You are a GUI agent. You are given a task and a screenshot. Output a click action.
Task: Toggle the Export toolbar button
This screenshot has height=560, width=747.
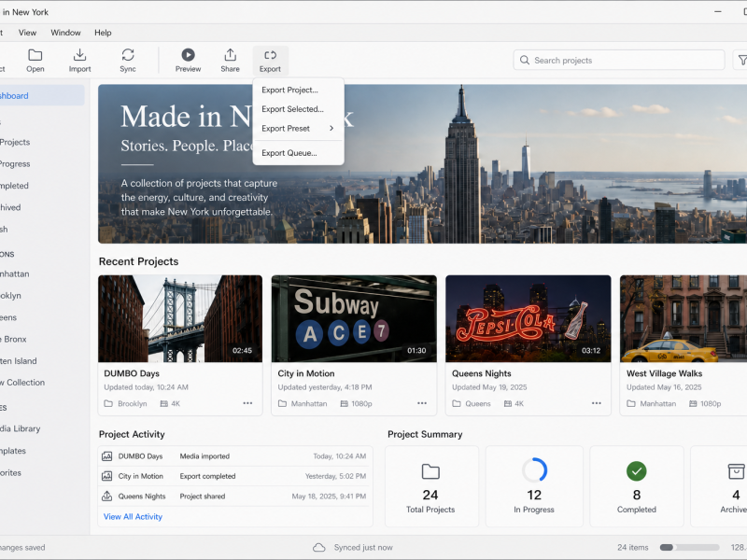click(270, 61)
